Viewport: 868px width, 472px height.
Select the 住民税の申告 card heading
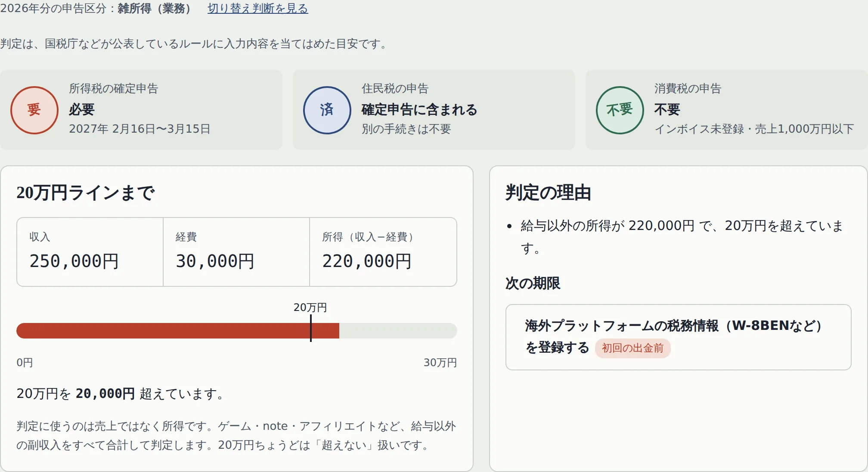click(395, 89)
